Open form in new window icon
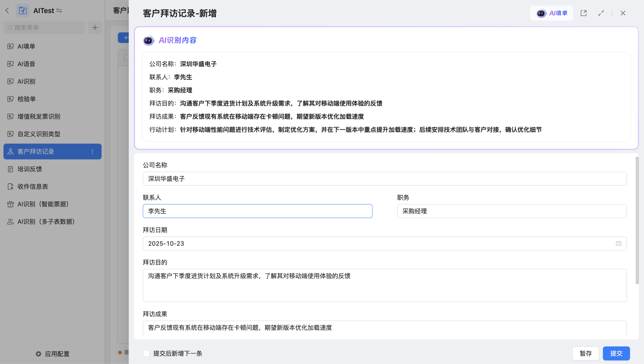Screen dimensions: 644x364 click(583, 13)
